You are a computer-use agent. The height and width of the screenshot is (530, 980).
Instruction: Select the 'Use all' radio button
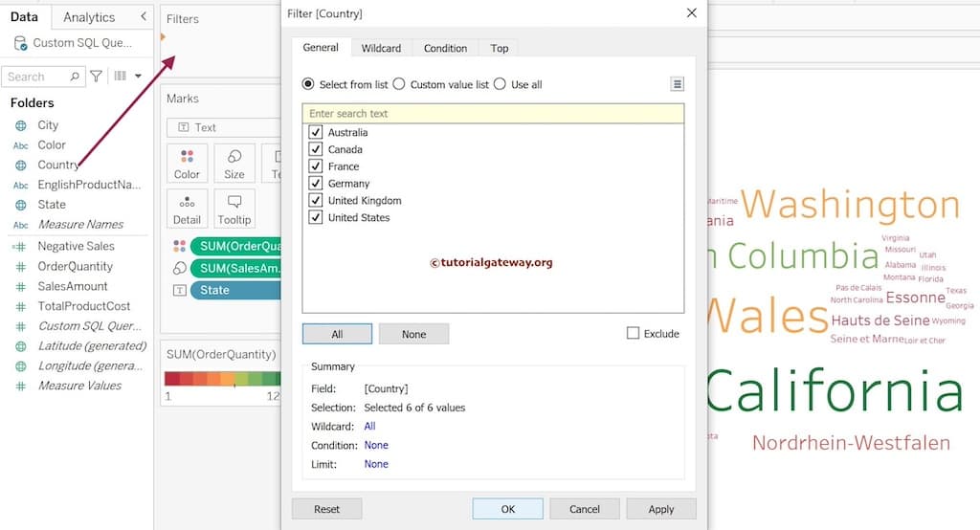500,84
